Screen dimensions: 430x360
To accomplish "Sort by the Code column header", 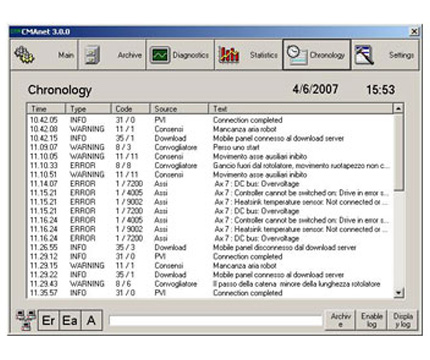I will pos(131,109).
